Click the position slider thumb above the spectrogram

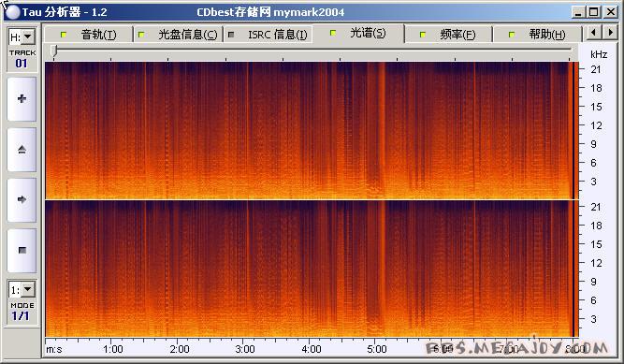(54, 51)
